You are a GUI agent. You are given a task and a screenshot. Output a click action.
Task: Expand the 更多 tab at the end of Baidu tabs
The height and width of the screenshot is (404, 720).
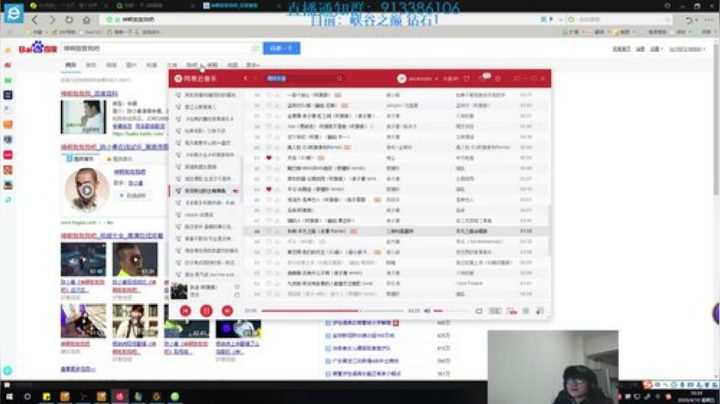click(x=253, y=65)
